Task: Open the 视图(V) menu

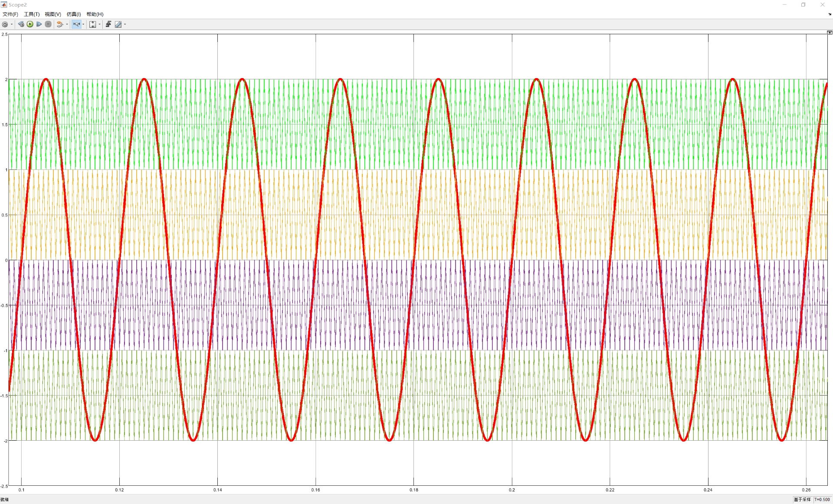Action: [53, 14]
